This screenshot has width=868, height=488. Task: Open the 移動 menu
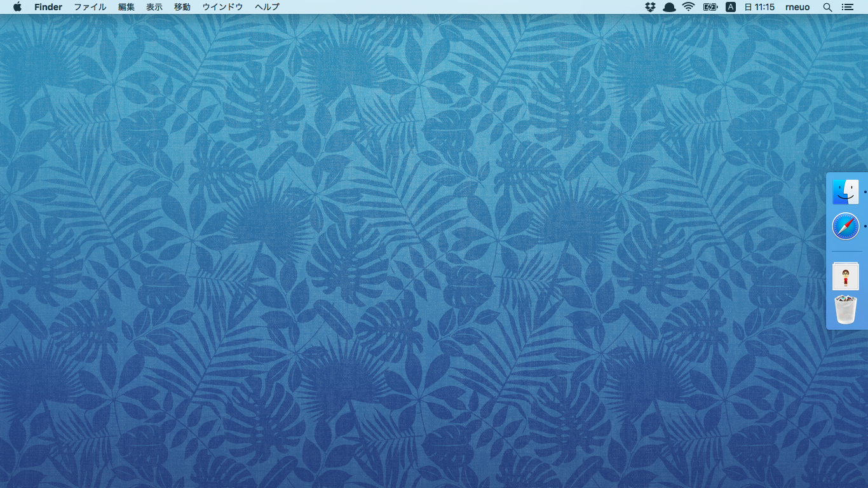click(x=182, y=7)
